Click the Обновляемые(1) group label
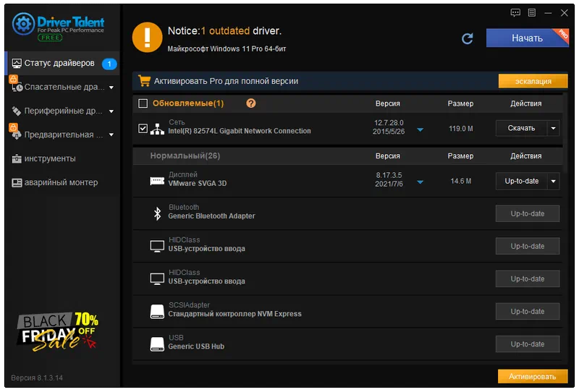Viewport: 579px width, 392px height. point(188,103)
